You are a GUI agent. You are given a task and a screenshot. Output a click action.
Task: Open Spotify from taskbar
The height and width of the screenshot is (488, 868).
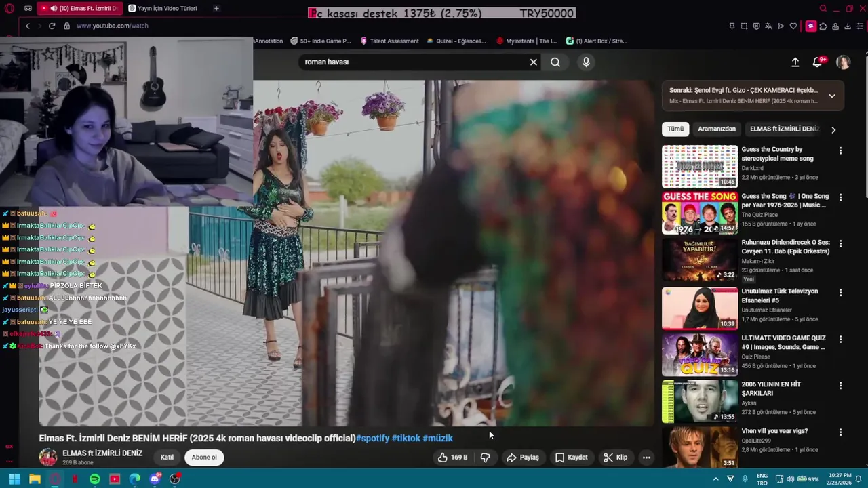click(95, 479)
